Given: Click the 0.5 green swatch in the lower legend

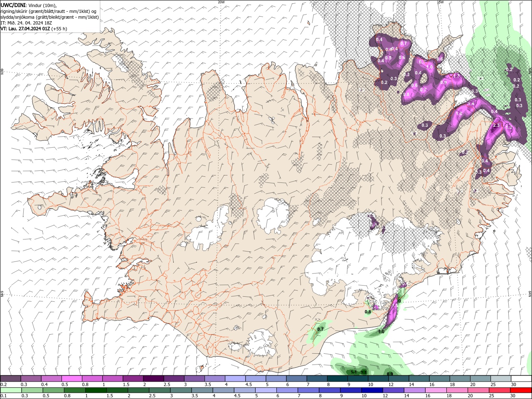Looking at the screenshot, I should pyautogui.click(x=53, y=390).
